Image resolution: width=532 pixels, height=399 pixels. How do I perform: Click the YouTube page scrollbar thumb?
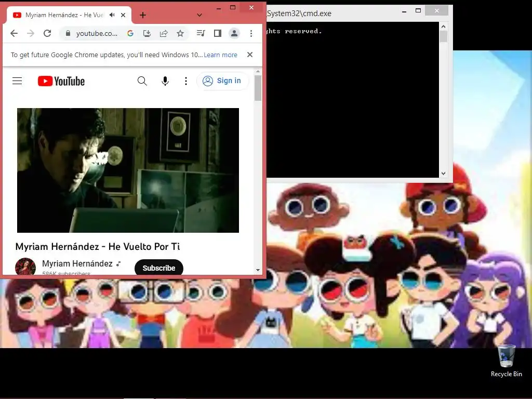point(258,88)
